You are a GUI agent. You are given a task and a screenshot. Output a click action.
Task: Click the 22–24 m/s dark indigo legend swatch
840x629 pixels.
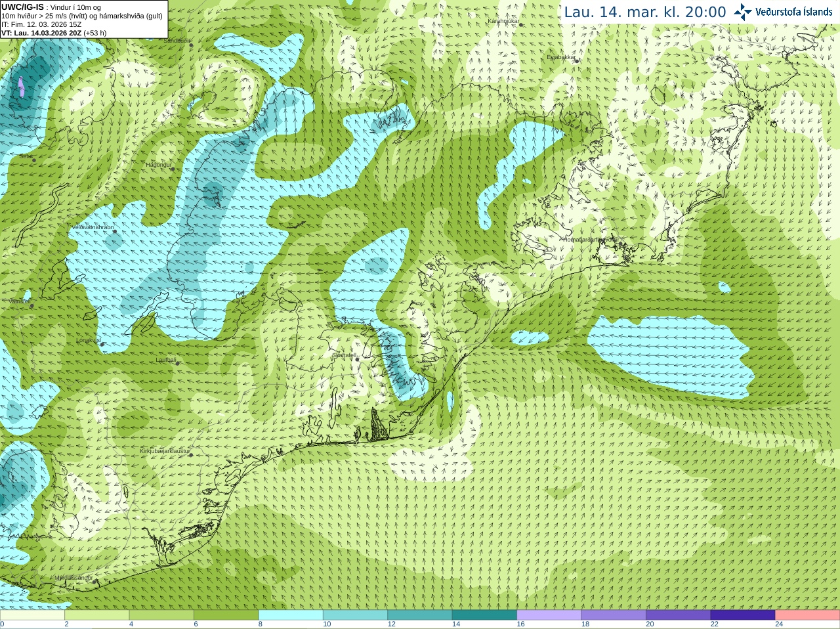(743, 615)
